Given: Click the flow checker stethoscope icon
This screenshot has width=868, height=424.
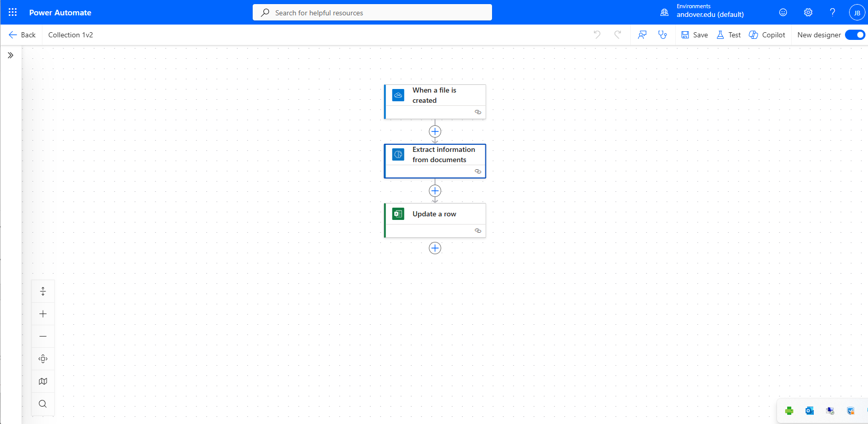Looking at the screenshot, I should point(662,35).
